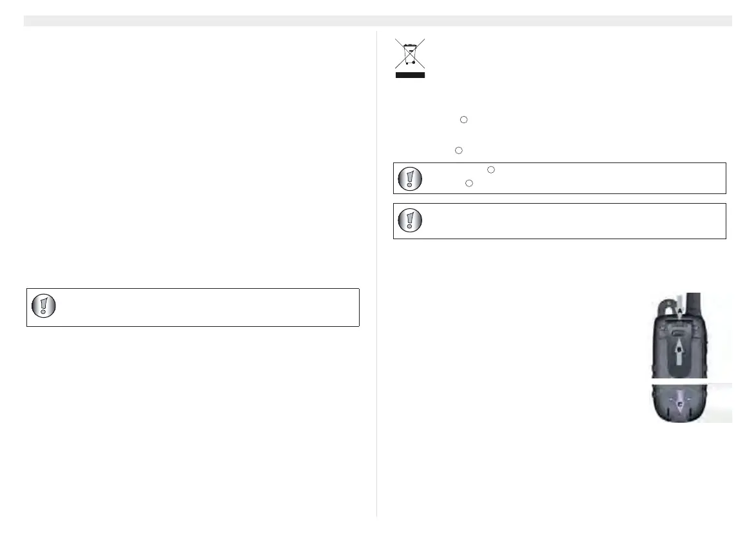Screen dimensions: 756x537
Task: Click the black bar beneath the bin symbol
Action: click(409, 75)
